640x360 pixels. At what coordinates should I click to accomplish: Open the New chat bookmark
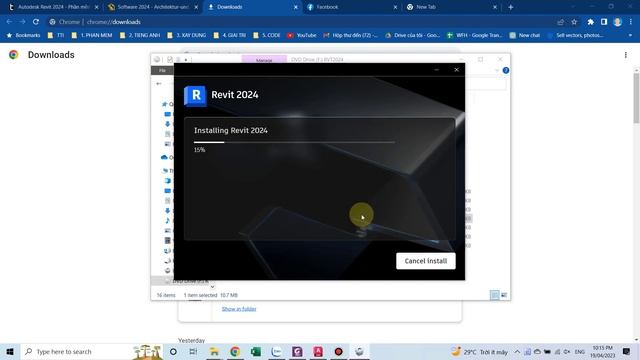[525, 36]
